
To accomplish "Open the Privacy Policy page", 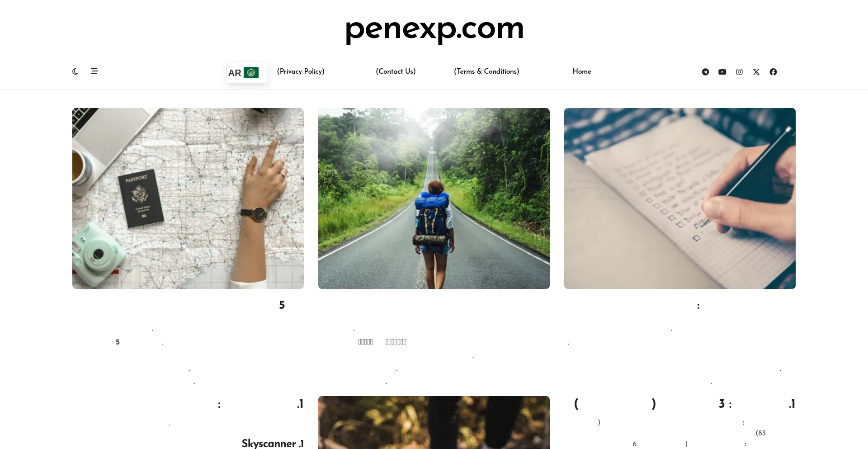I will (x=301, y=71).
